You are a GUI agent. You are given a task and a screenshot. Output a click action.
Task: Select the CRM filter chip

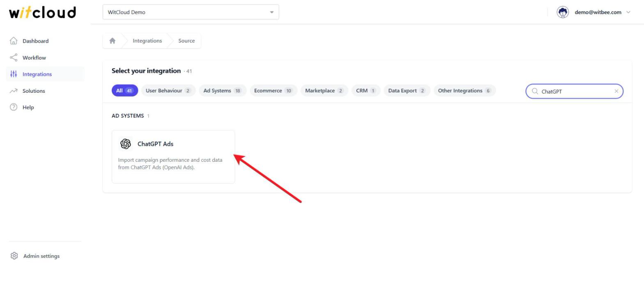[x=366, y=91]
